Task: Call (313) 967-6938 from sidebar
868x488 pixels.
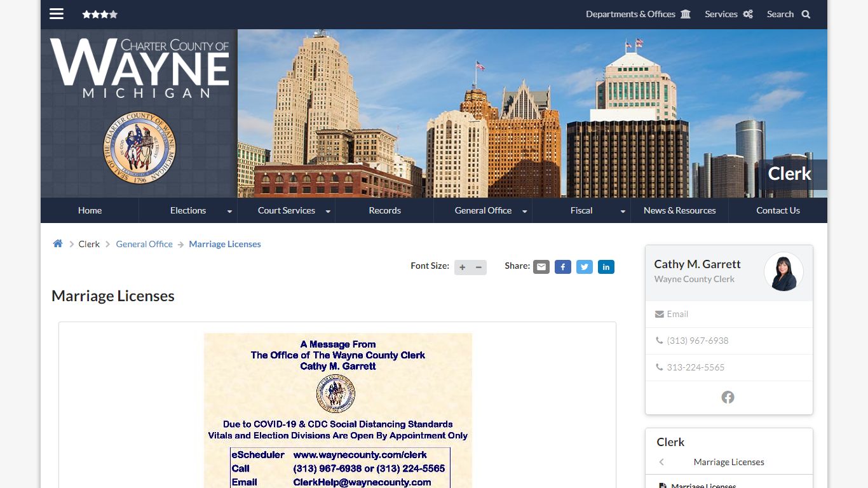Action: coord(698,341)
